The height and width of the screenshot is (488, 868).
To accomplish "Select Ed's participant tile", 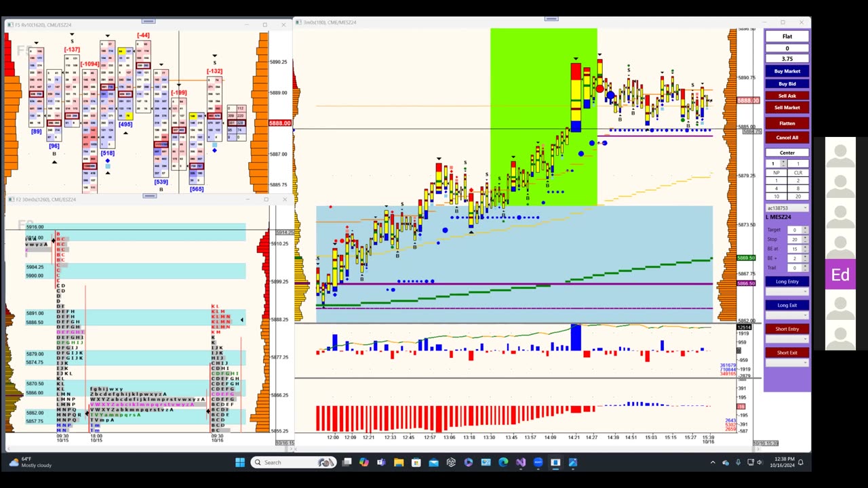I will click(840, 274).
